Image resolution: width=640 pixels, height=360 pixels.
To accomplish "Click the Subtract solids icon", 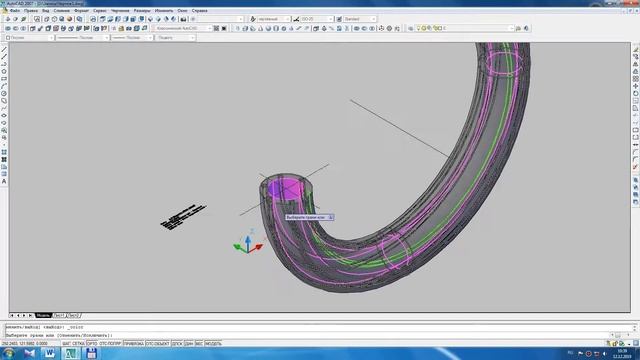I will [x=364, y=28].
